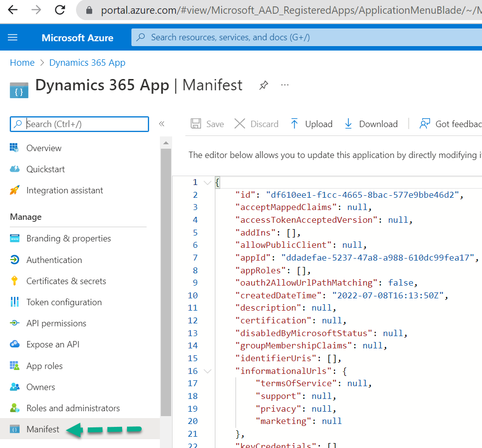Collapse the left navigation pane

(x=162, y=124)
